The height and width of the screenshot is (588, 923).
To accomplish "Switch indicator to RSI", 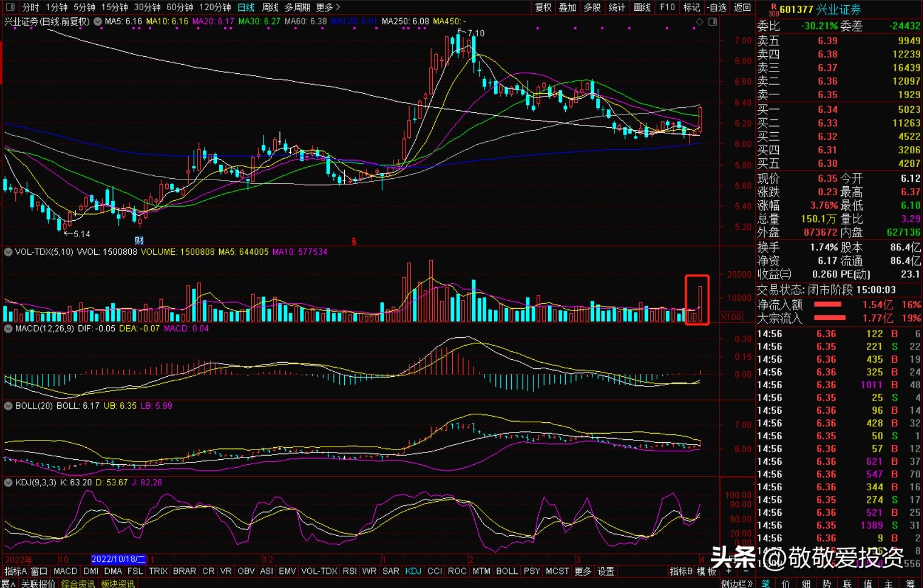I will (x=350, y=572).
